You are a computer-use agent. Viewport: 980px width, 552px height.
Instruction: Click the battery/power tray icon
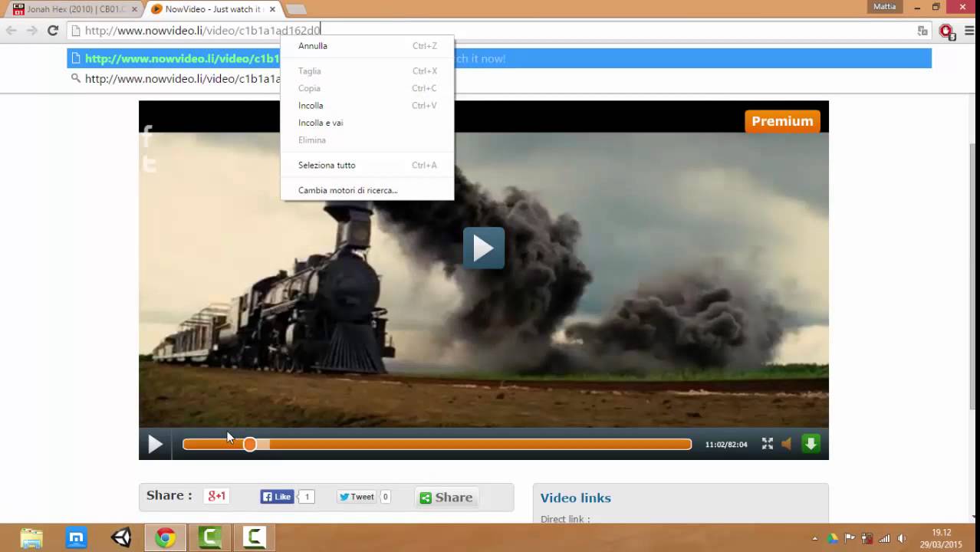point(867,538)
